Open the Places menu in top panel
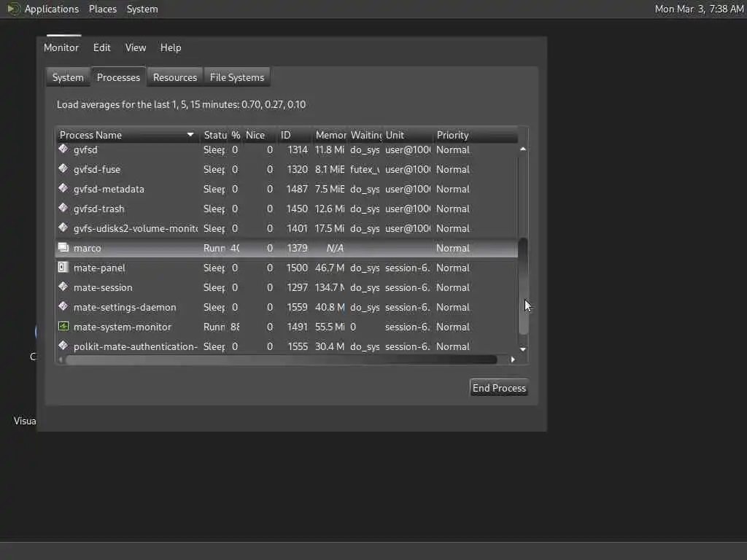747x560 pixels. (x=102, y=9)
